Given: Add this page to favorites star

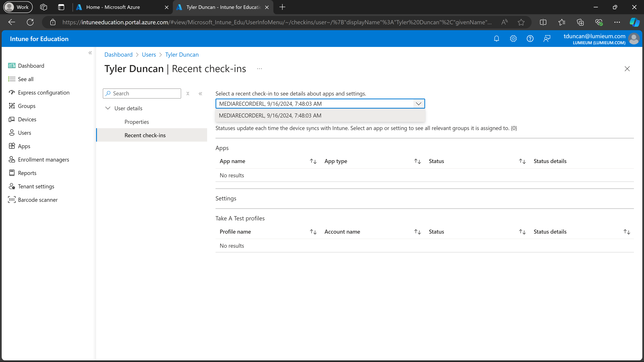Looking at the screenshot, I should click(521, 22).
